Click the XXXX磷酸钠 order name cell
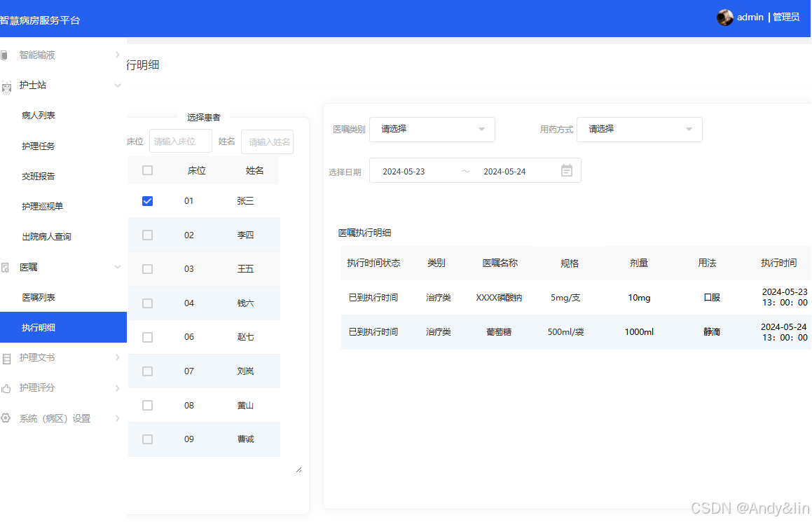 click(500, 298)
